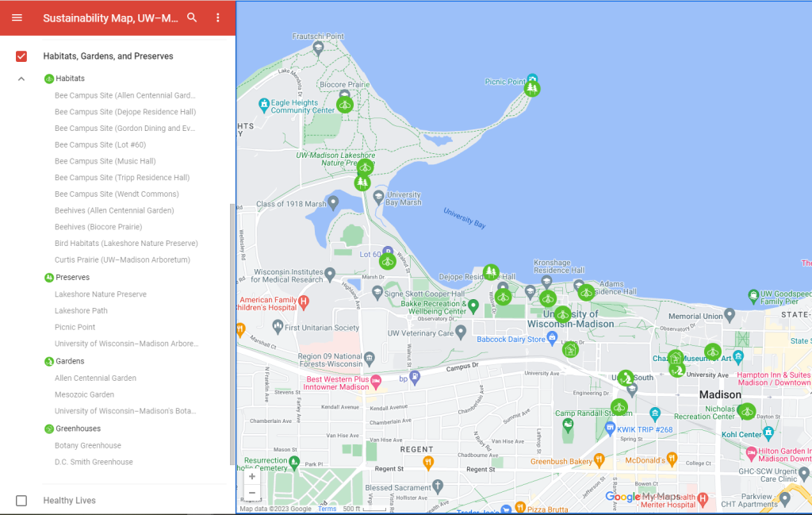Click the Frautschi Point map pin

click(318, 48)
